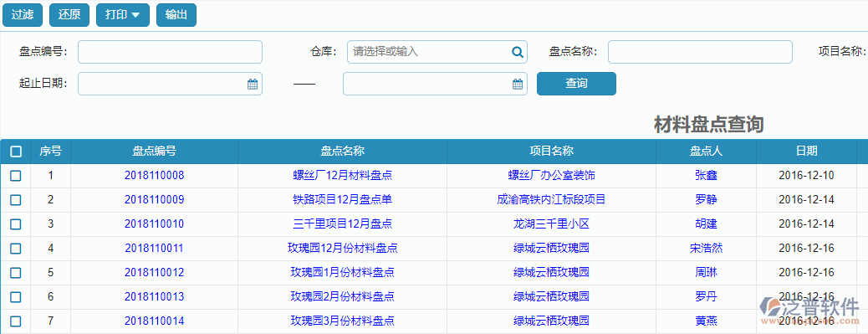Open the 打印 dropdown menu

click(x=122, y=15)
